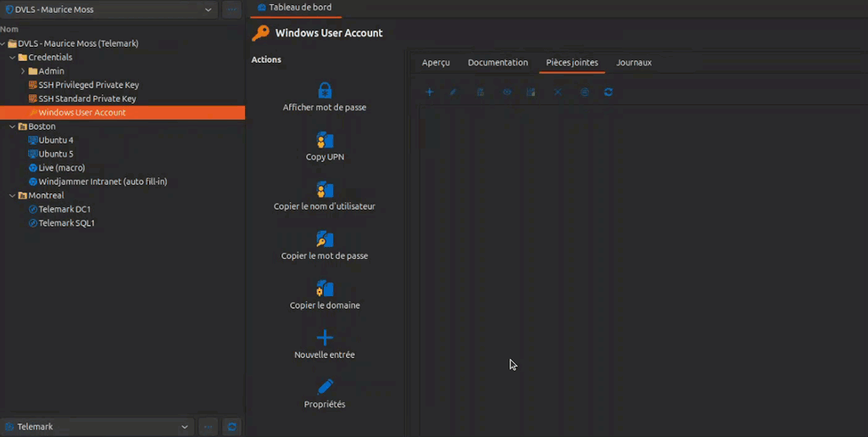Click the refresh attachments icon

click(609, 92)
